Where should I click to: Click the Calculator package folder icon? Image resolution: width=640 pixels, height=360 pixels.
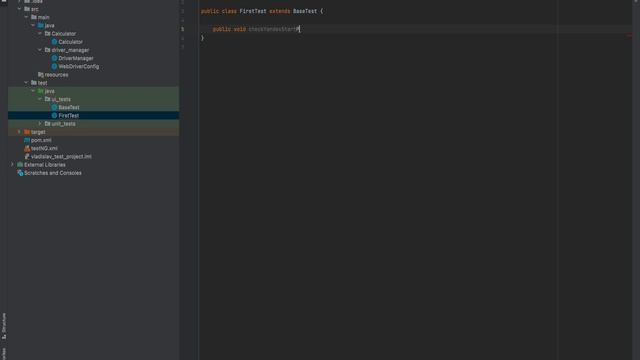point(47,33)
